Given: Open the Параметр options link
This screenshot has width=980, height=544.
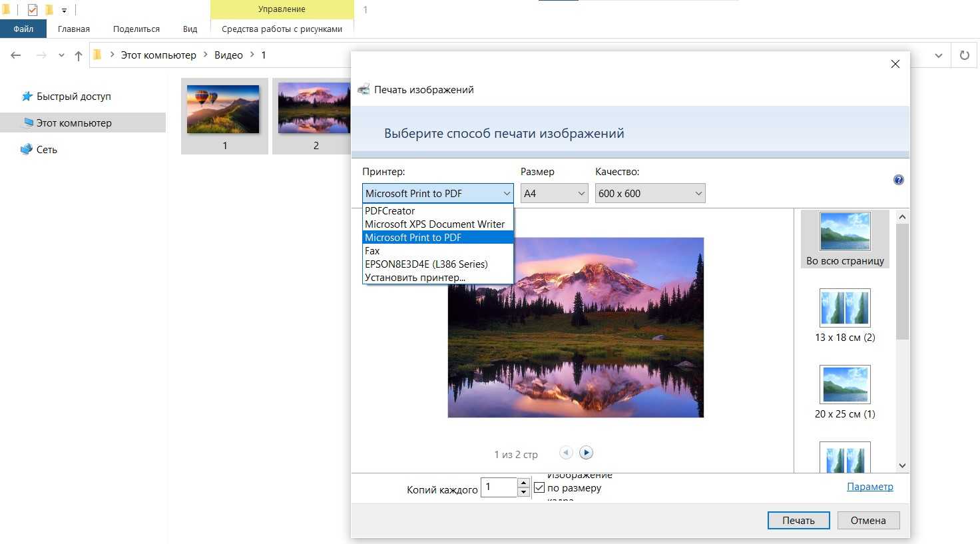Looking at the screenshot, I should tap(869, 487).
